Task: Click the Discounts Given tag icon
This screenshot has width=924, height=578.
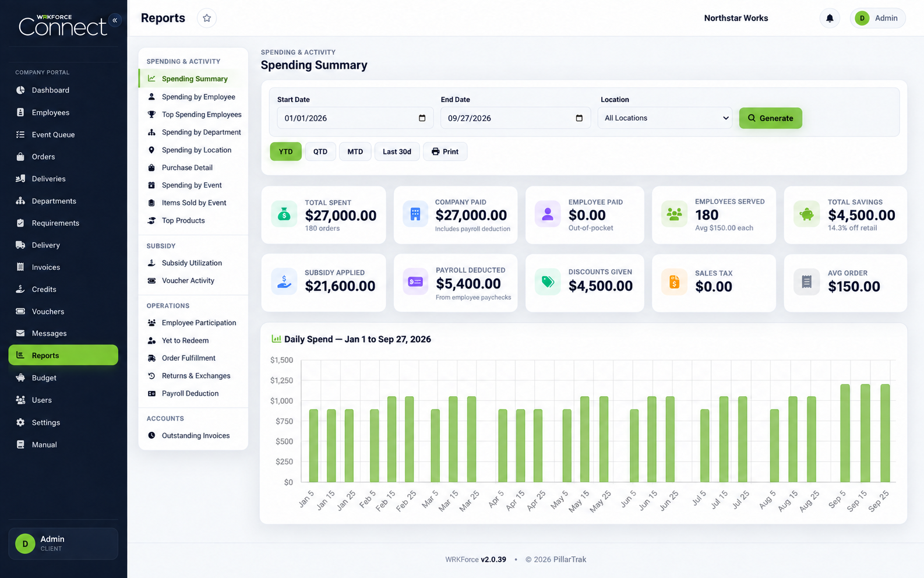Action: 548,282
